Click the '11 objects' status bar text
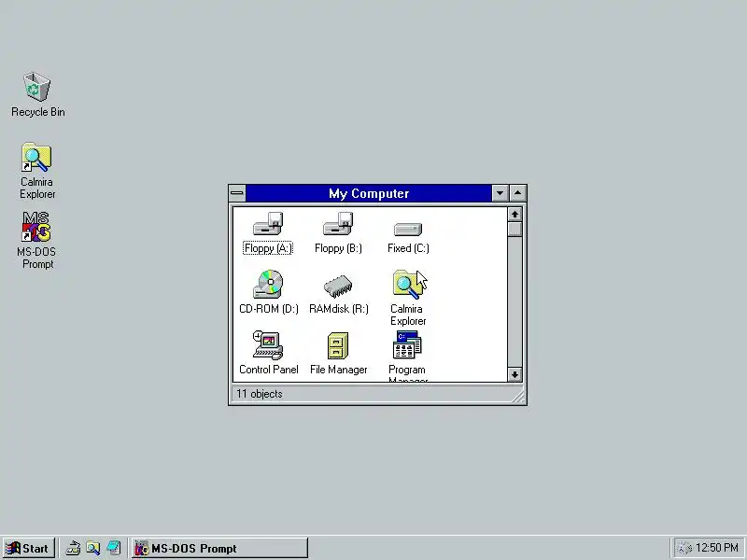The width and height of the screenshot is (747, 560). [260, 394]
